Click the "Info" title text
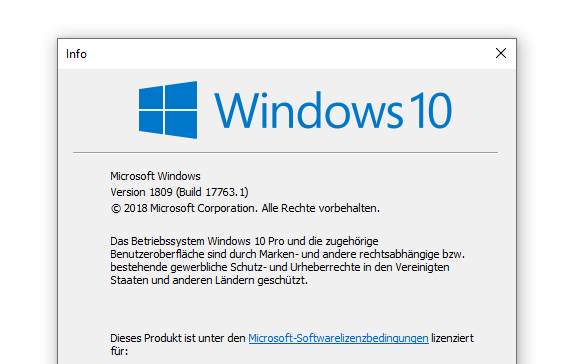 point(76,54)
